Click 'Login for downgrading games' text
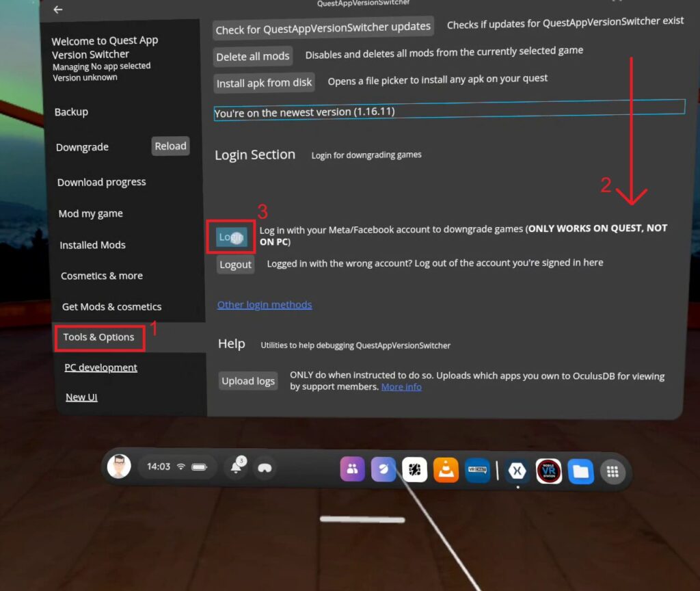The image size is (700, 591). click(366, 155)
